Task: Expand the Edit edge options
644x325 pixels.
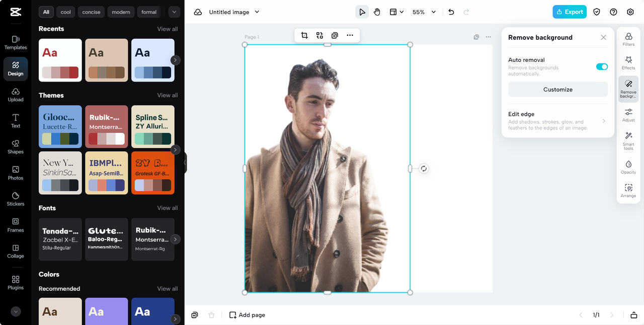Action: point(558,121)
